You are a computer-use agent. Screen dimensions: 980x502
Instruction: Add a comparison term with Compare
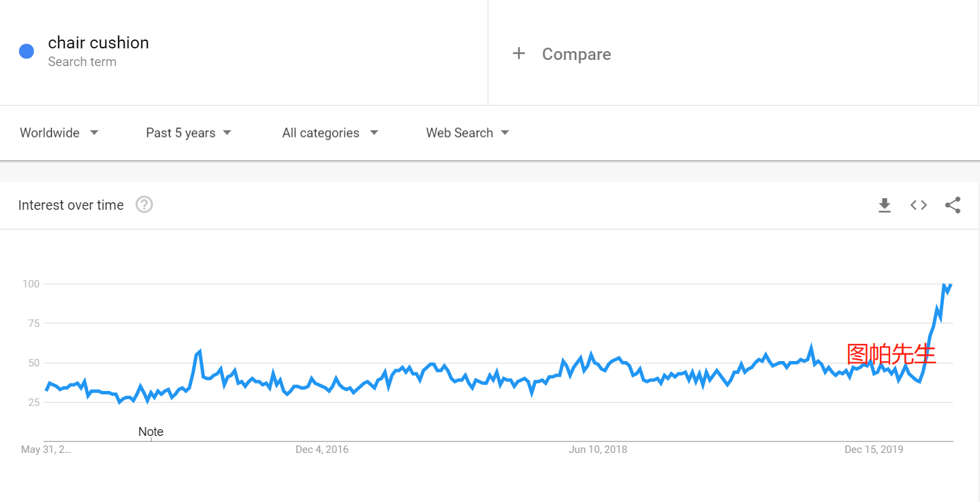[576, 54]
